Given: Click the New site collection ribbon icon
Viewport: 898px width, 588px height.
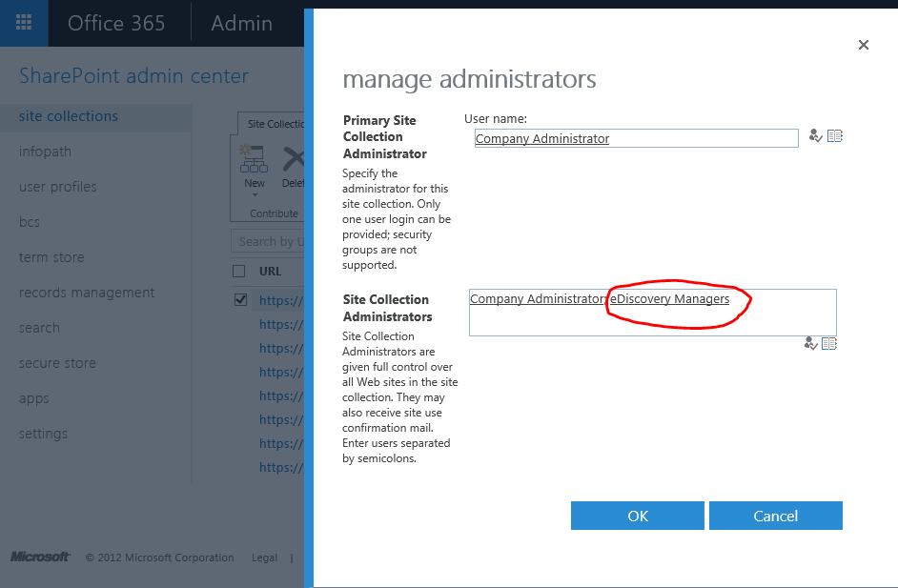Looking at the screenshot, I should [254, 159].
